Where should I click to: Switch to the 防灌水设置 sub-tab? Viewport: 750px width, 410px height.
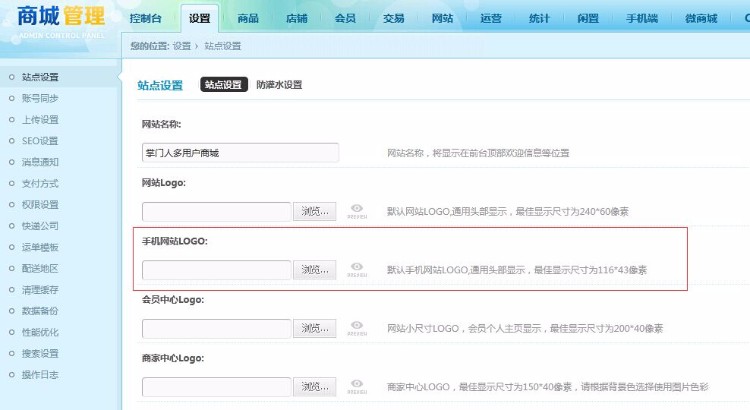pyautogui.click(x=279, y=85)
